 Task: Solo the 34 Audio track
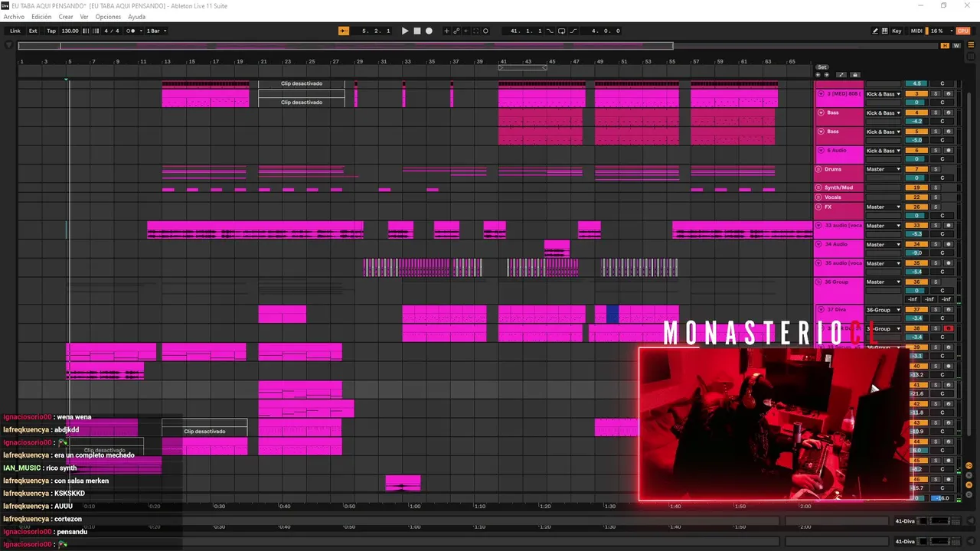point(935,244)
